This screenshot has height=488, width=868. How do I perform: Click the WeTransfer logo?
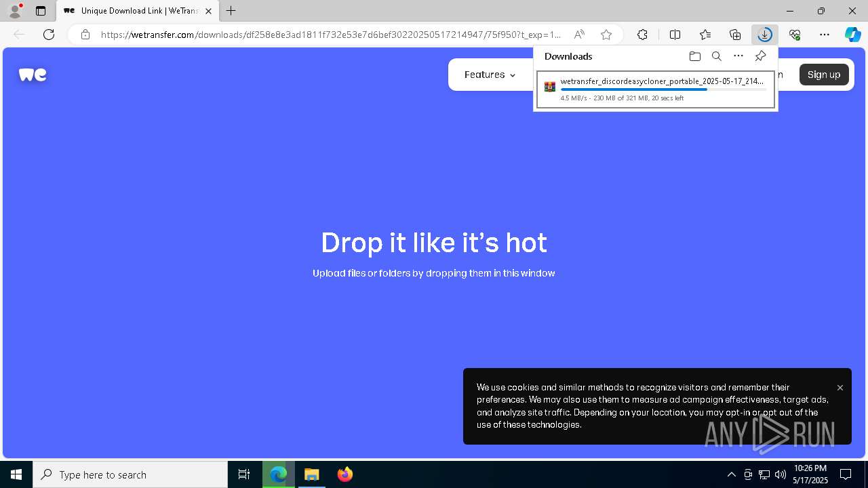click(33, 75)
